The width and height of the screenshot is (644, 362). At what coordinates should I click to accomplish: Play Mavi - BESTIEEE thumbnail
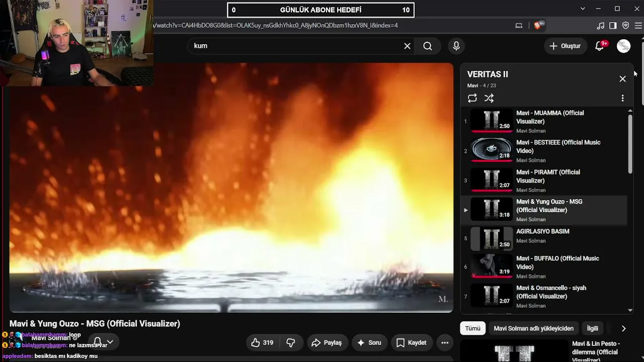pos(492,151)
